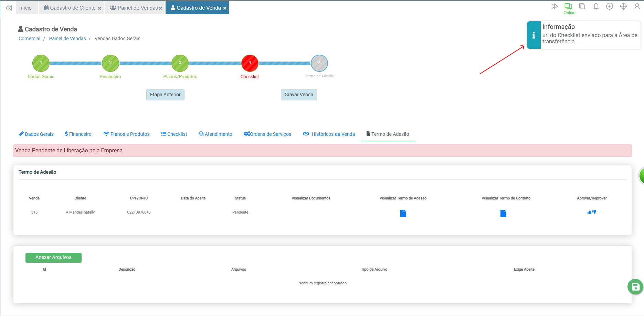
Task: Click the user profile icon
Action: pyautogui.click(x=637, y=7)
